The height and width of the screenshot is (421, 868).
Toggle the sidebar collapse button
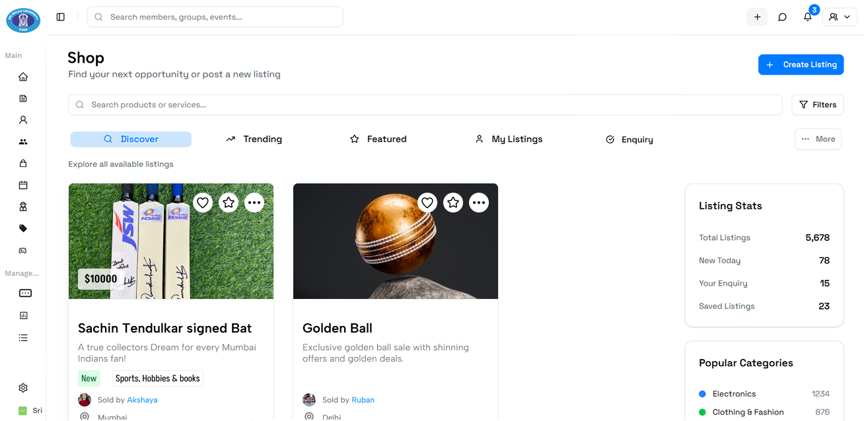coord(61,17)
